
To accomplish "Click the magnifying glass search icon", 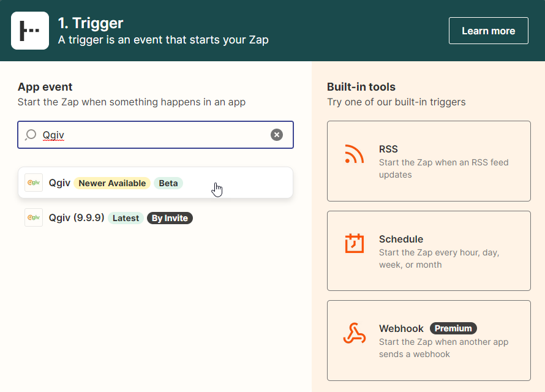I will point(31,135).
